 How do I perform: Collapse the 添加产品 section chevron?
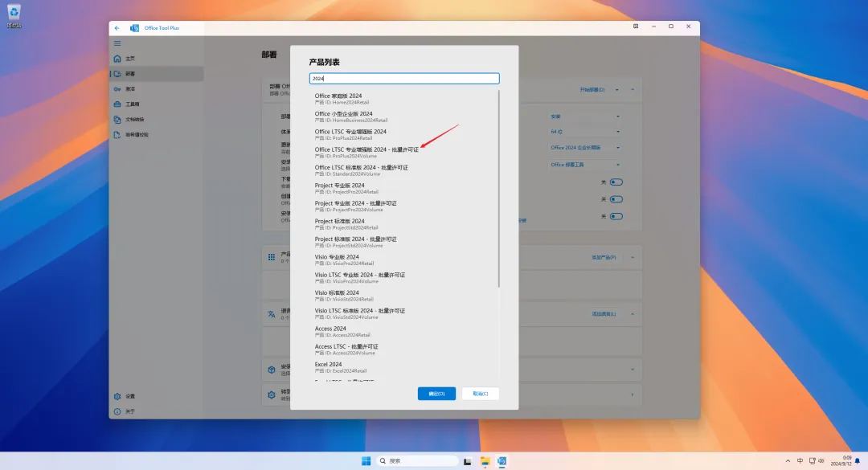(633, 257)
